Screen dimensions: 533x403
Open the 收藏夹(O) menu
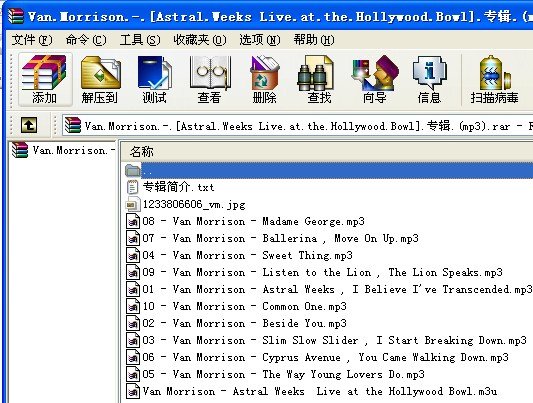coord(200,40)
